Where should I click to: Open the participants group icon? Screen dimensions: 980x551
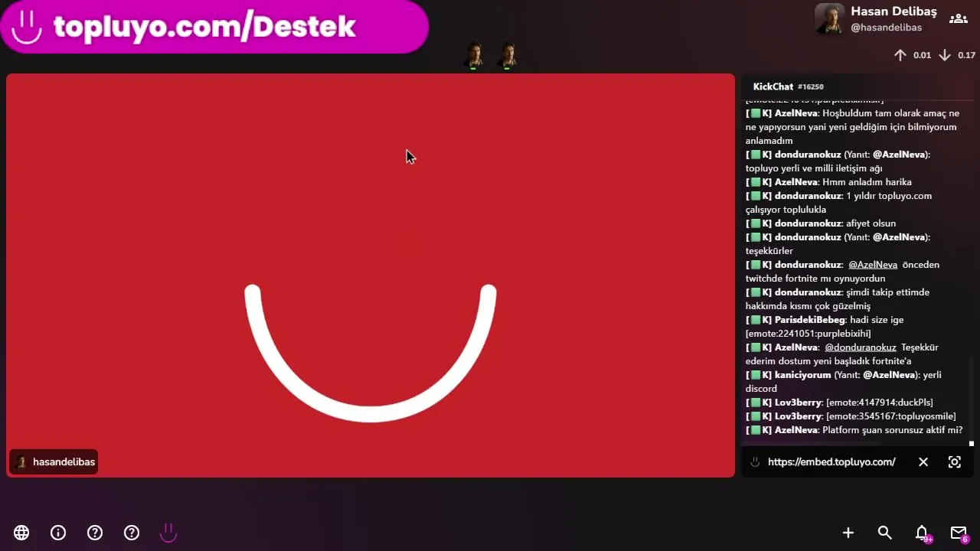click(959, 19)
